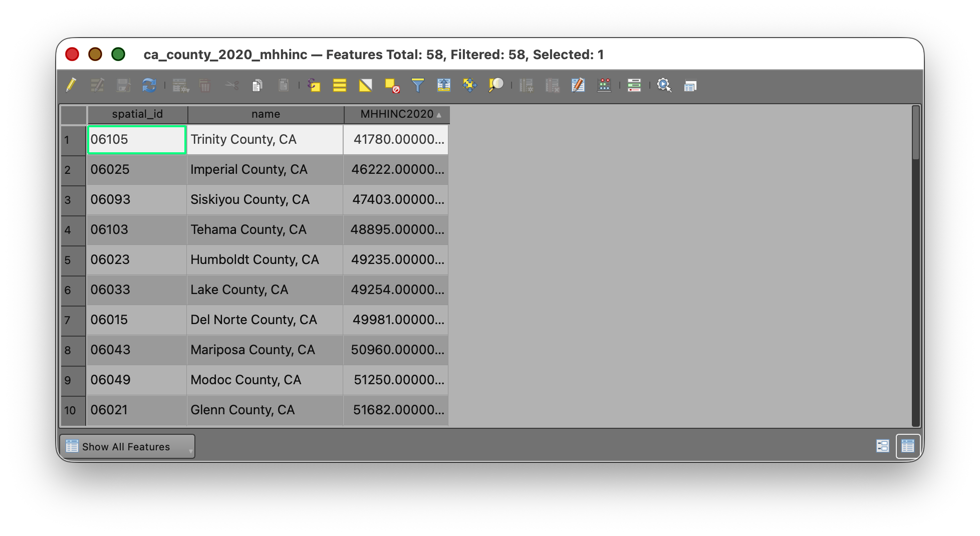Switch to form view

click(882, 446)
